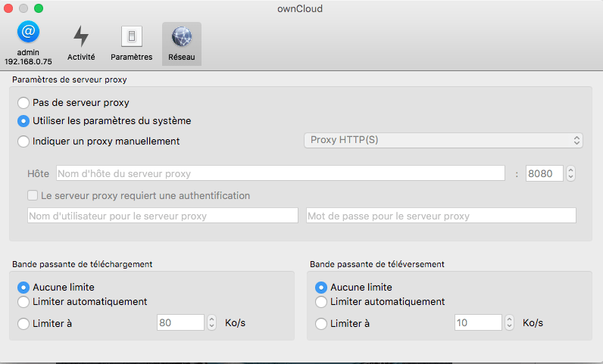Click the download limit Ko/s stepper
The image size is (603, 364).
coord(212,323)
